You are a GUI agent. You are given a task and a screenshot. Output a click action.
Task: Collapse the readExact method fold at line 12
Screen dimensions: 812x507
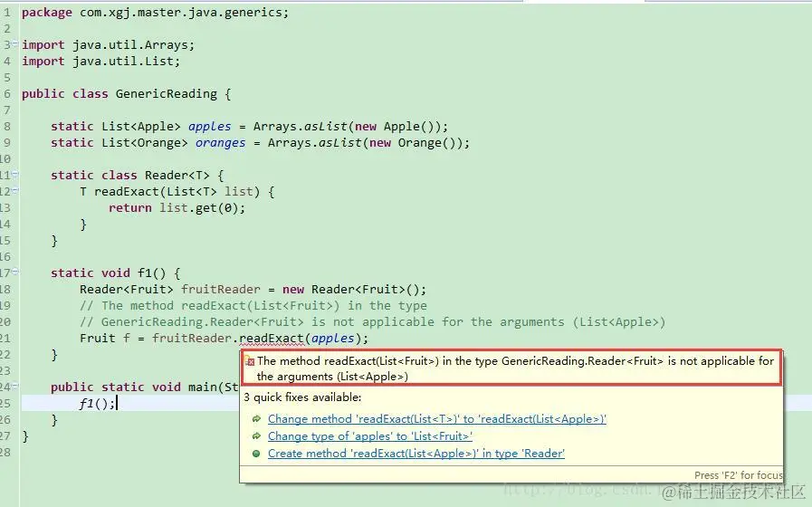(x=15, y=190)
